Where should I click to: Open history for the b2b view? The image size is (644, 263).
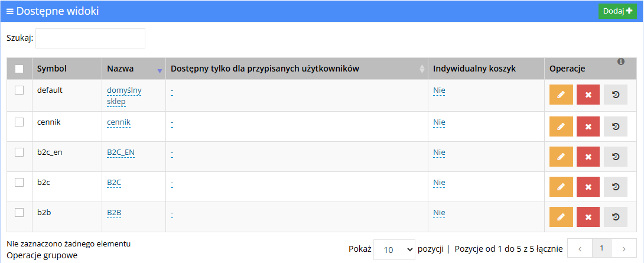616,217
